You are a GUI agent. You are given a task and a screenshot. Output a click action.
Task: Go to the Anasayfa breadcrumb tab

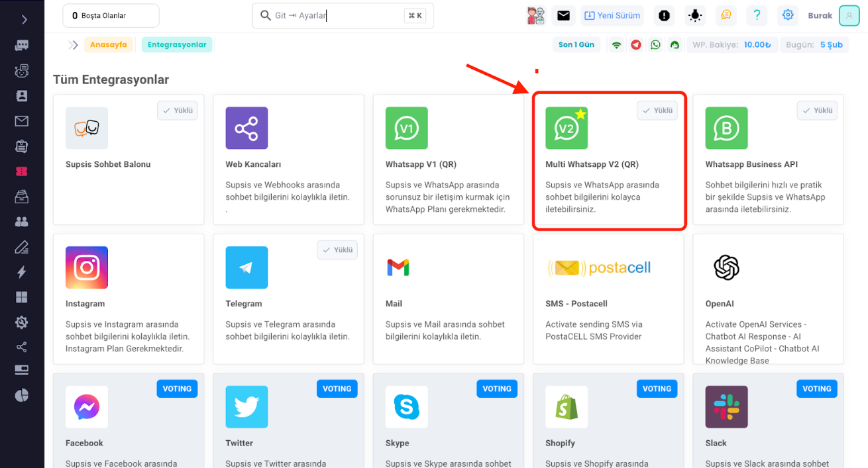[x=109, y=45]
